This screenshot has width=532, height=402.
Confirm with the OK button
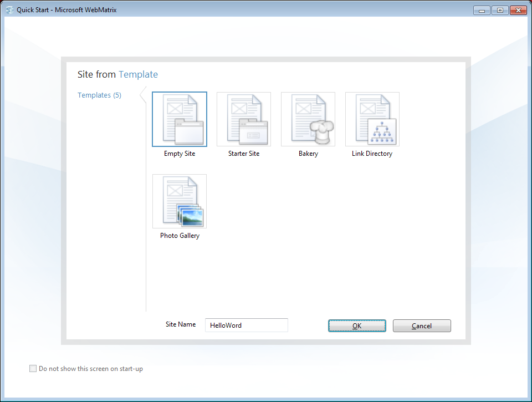pos(357,325)
